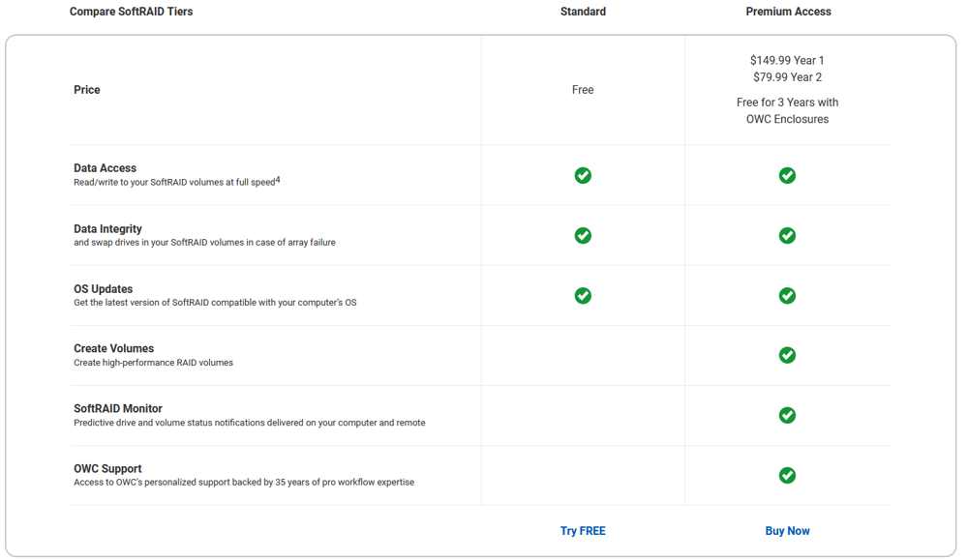Select the Premium Access column header
Viewport: 968px width, 560px height.
click(x=788, y=11)
